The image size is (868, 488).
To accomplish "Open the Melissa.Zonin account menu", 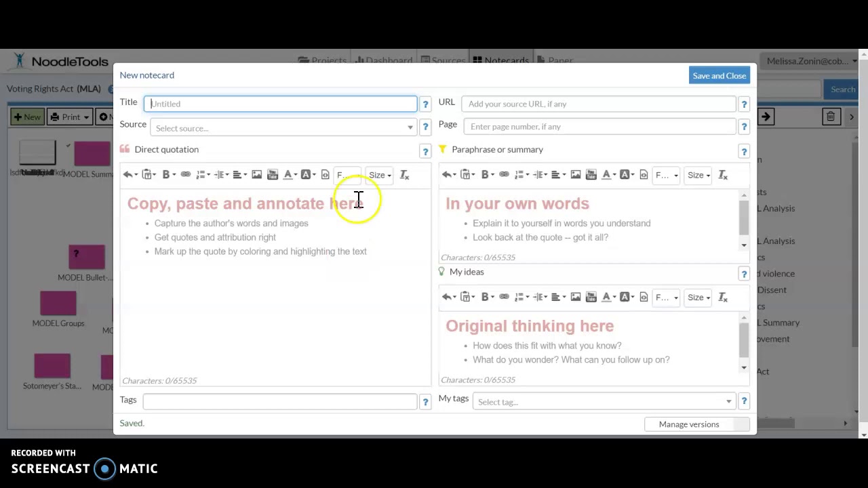I will 811,61.
